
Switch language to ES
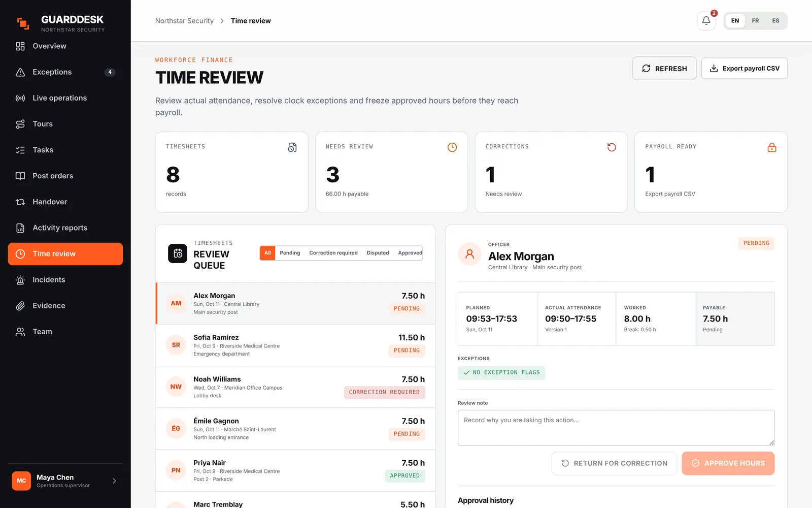click(x=775, y=21)
